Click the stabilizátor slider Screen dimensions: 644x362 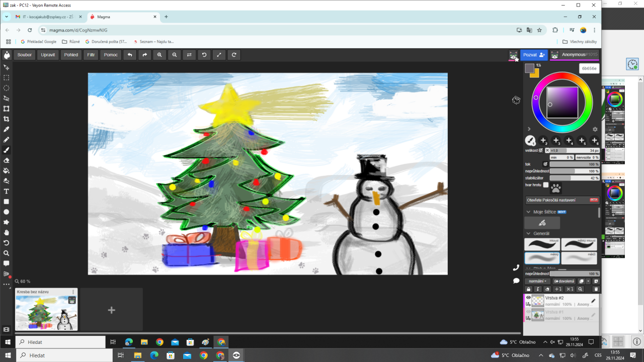coord(574,178)
